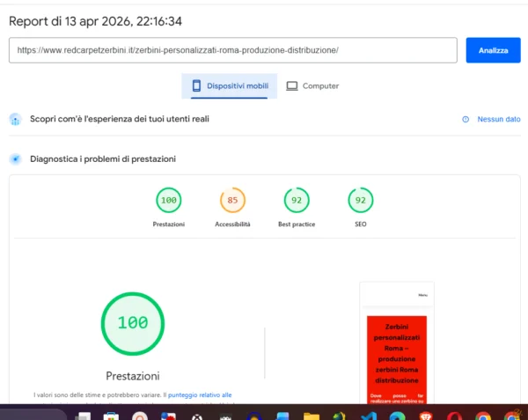
Task: Open File Explorer folder in taskbar
Action: coord(312,416)
